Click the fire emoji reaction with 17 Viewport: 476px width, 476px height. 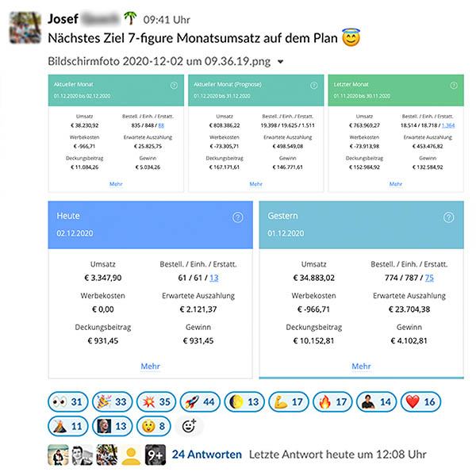pos(332,402)
